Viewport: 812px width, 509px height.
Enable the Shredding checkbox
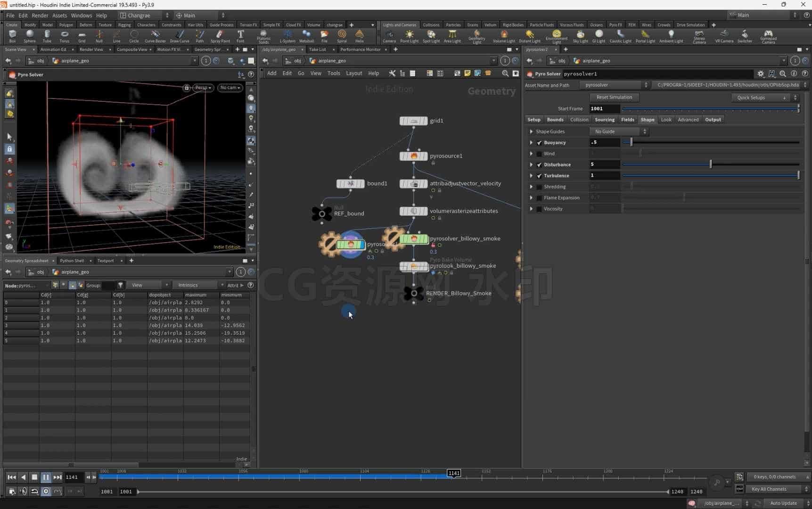(x=539, y=187)
